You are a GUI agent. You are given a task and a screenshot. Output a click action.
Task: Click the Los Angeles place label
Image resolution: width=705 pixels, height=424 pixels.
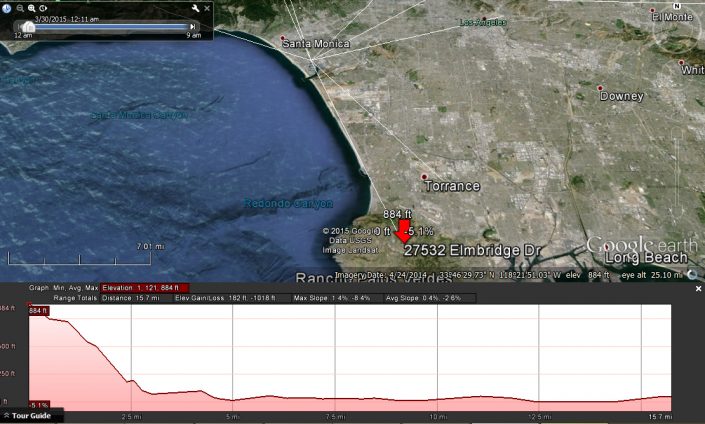click(483, 22)
